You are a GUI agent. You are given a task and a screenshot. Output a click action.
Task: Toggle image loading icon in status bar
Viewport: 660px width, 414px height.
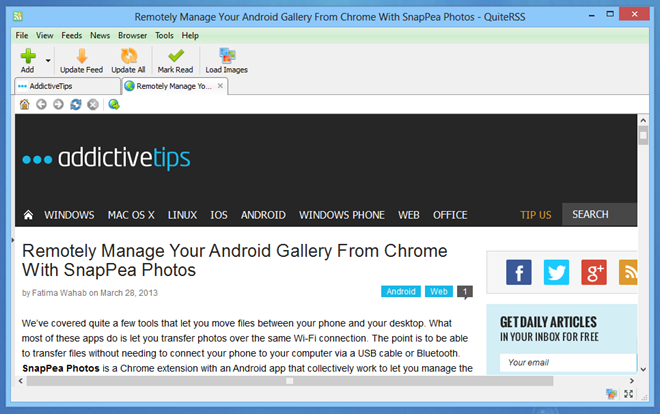(x=611, y=394)
